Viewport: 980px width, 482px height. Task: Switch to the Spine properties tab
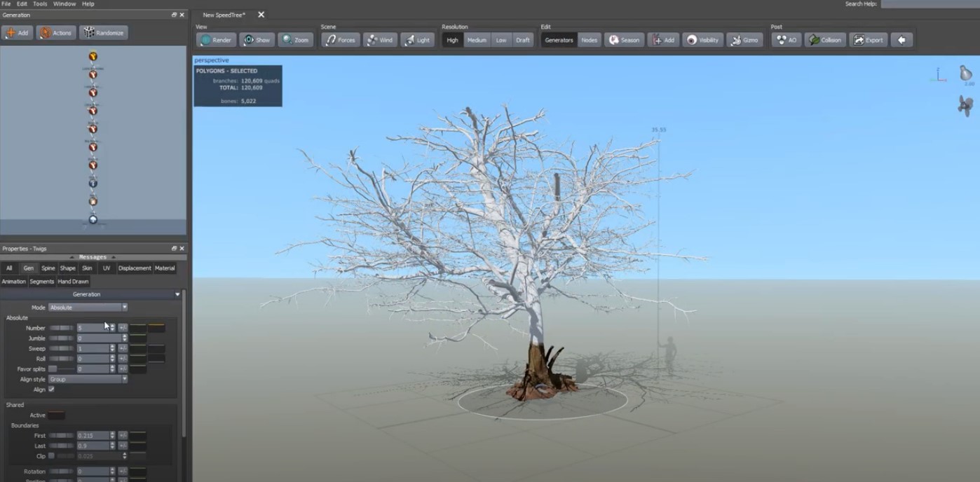[48, 268]
